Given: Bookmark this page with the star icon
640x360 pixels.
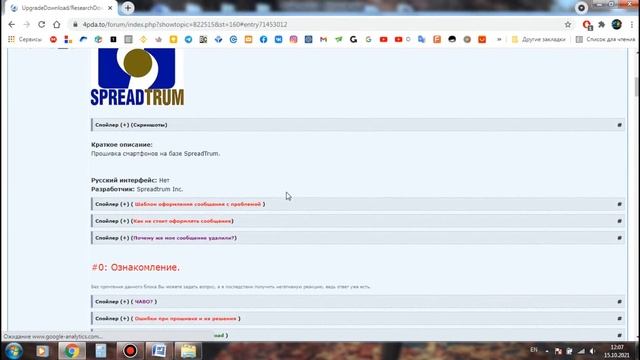Looking at the screenshot, I should click(x=568, y=24).
